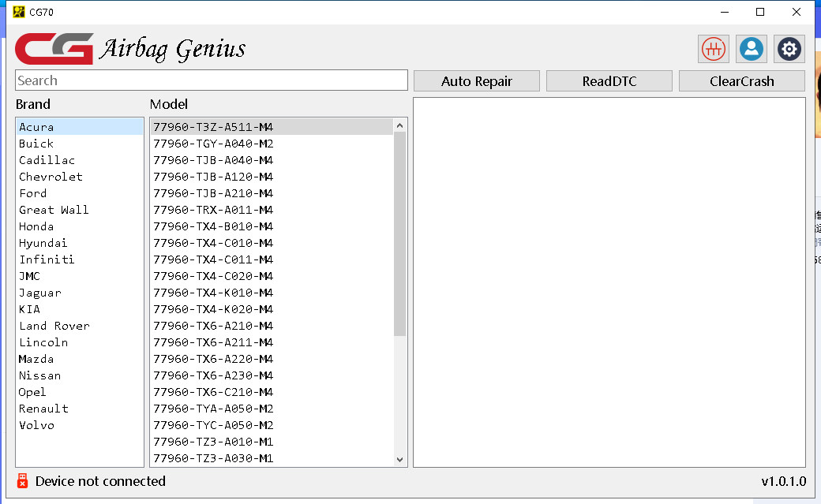Image resolution: width=821 pixels, height=504 pixels.
Task: Click in the Search input field
Action: 212,80
